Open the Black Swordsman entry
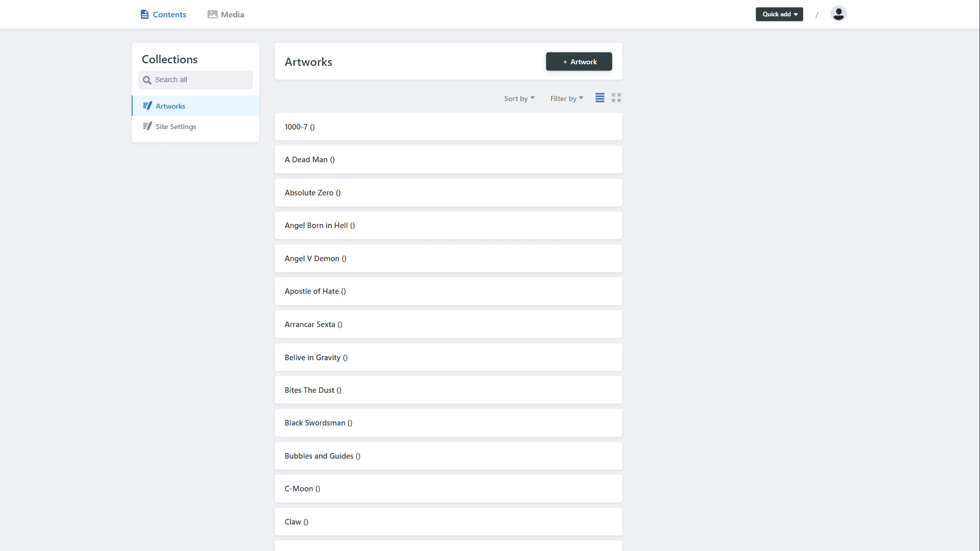 tap(448, 423)
